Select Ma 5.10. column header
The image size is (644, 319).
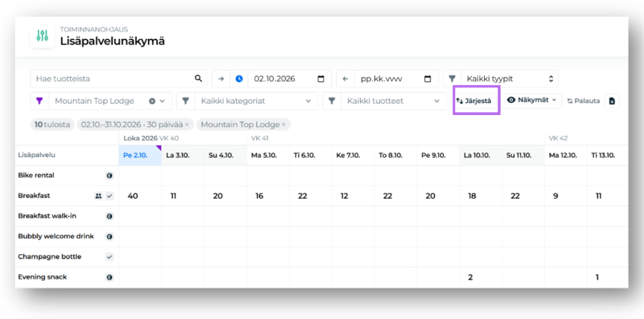268,155
